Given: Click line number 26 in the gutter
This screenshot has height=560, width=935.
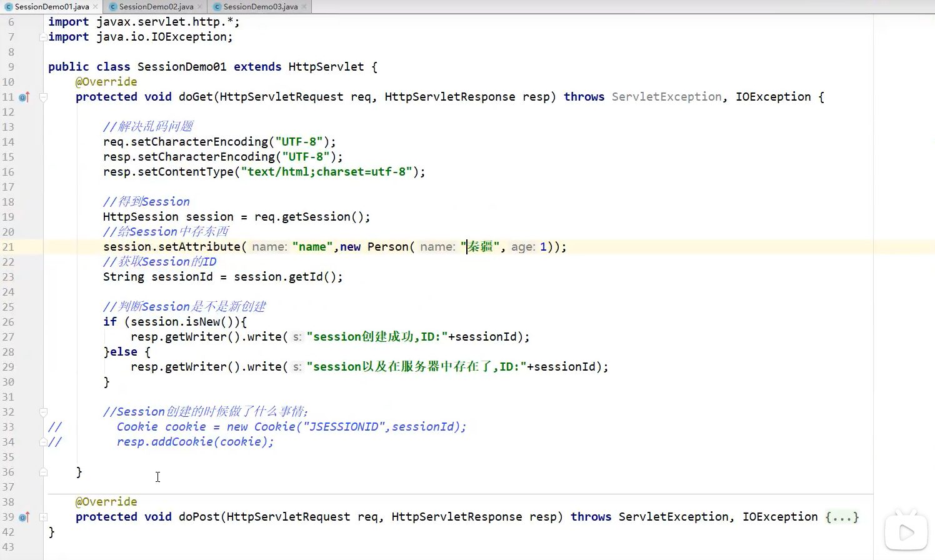Looking at the screenshot, I should [8, 322].
